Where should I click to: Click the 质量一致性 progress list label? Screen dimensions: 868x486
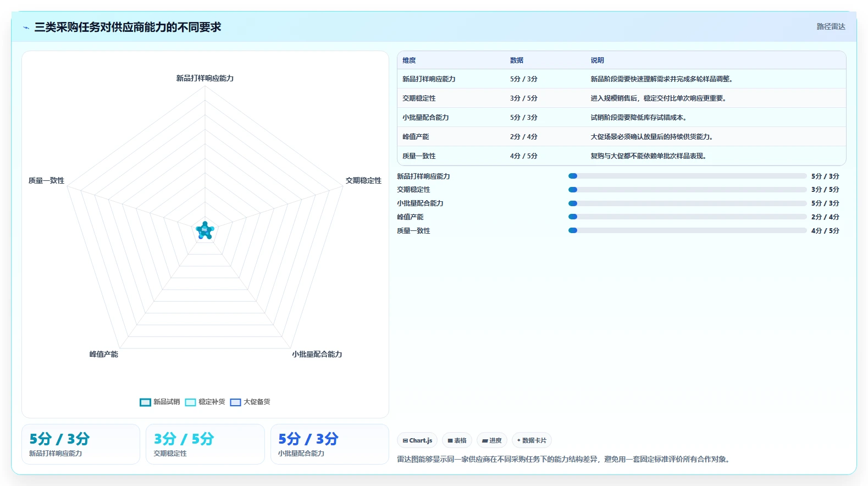click(x=413, y=231)
